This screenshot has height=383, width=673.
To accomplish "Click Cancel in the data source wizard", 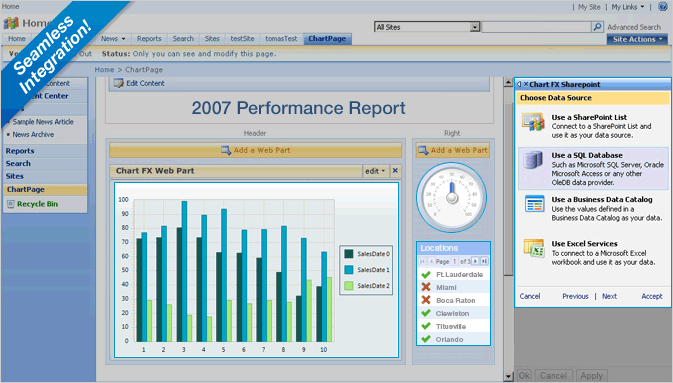I will point(530,296).
